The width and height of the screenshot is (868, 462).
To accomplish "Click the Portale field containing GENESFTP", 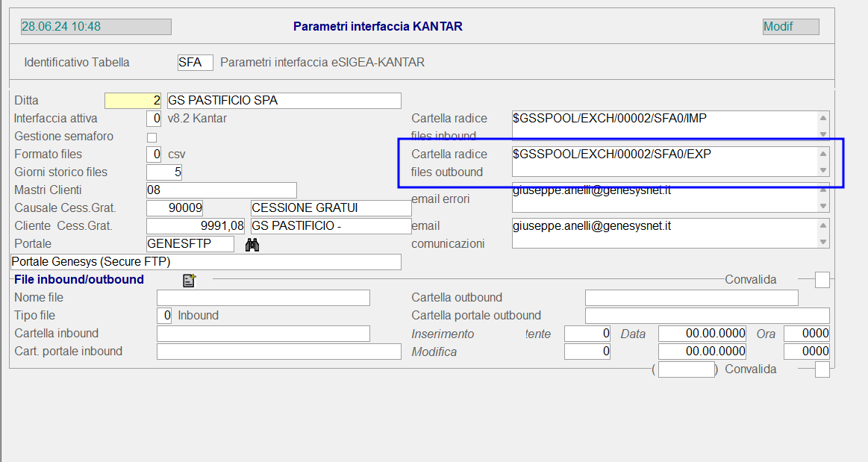I will 190,244.
